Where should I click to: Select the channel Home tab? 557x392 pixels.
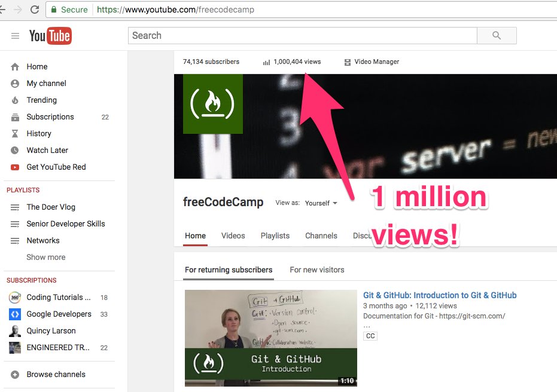click(x=196, y=236)
